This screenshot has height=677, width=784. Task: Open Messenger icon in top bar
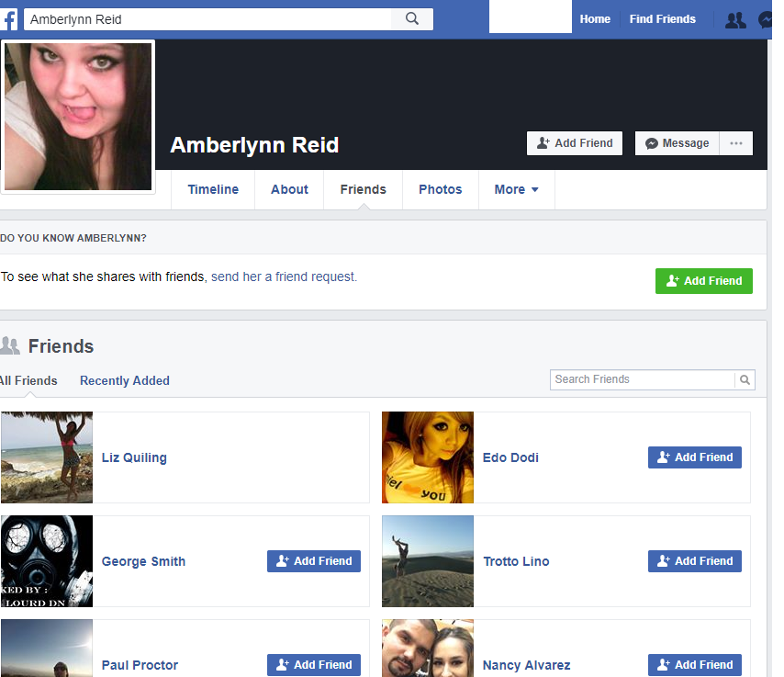tap(766, 20)
